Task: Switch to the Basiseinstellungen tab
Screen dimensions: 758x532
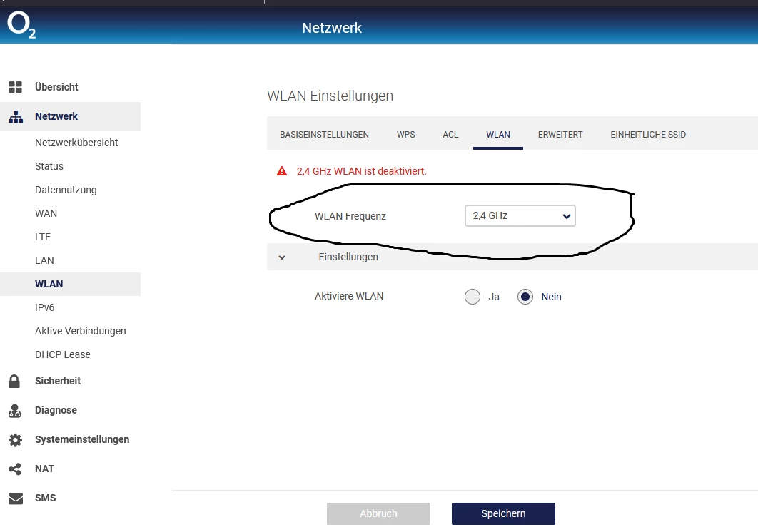Action: pyautogui.click(x=324, y=135)
